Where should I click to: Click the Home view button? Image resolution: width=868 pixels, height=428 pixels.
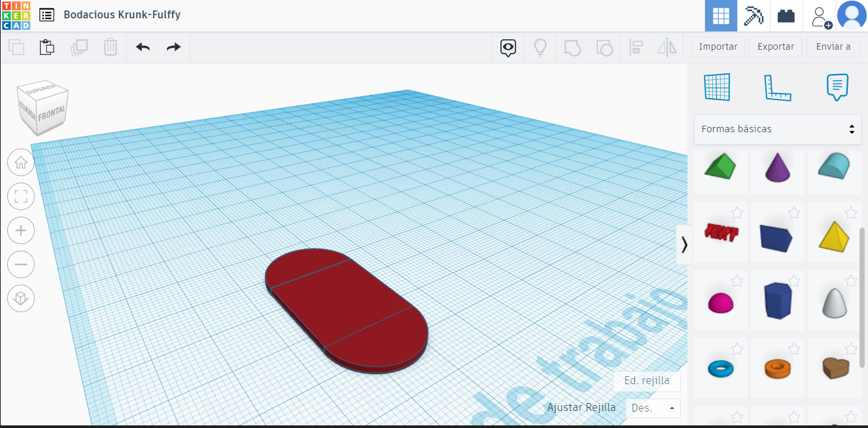(21, 162)
